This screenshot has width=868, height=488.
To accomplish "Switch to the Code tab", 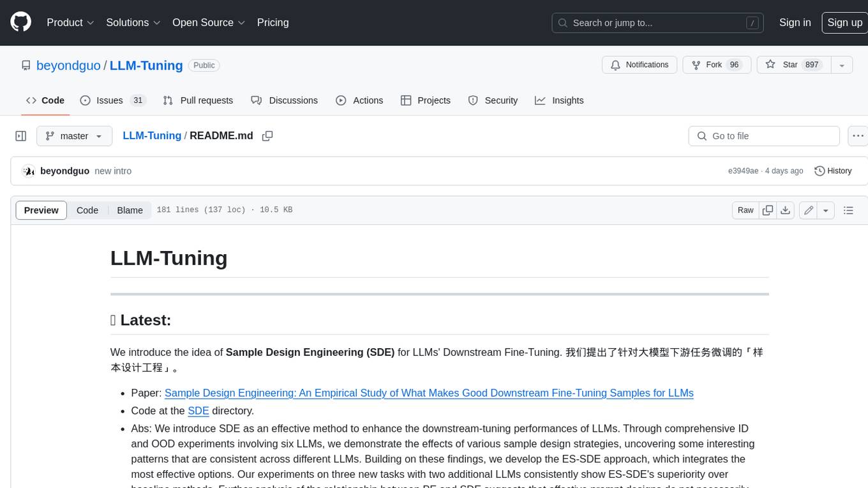I will [45, 100].
